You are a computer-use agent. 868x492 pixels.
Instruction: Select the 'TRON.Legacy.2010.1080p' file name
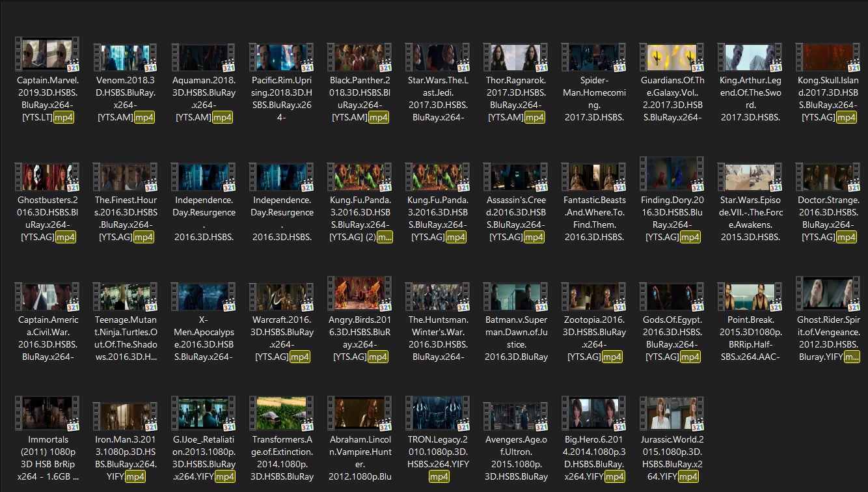(x=437, y=458)
